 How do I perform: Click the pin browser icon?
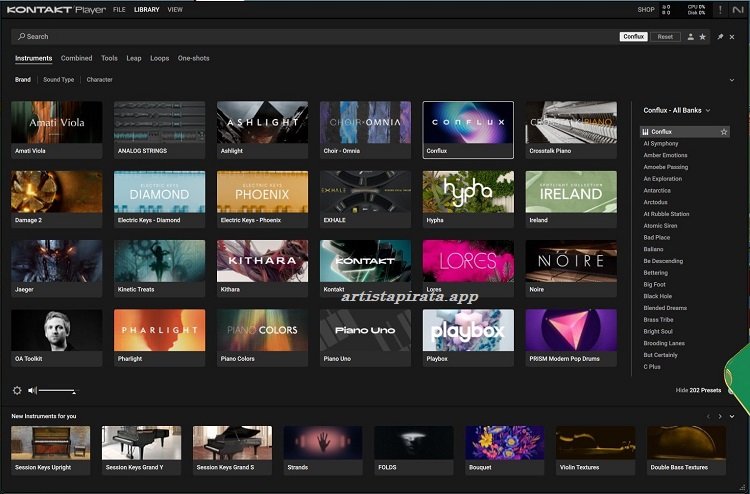pyautogui.click(x=720, y=37)
